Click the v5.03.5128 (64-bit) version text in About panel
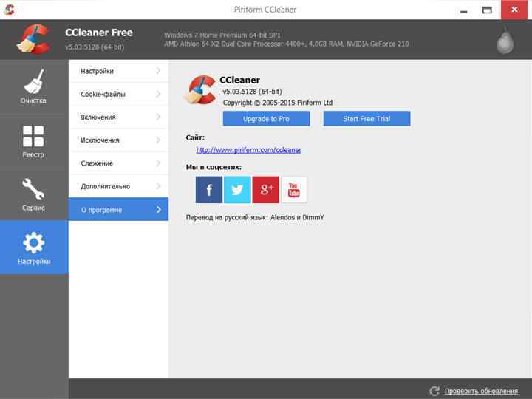Screen dimensions: 532x399 [252, 92]
